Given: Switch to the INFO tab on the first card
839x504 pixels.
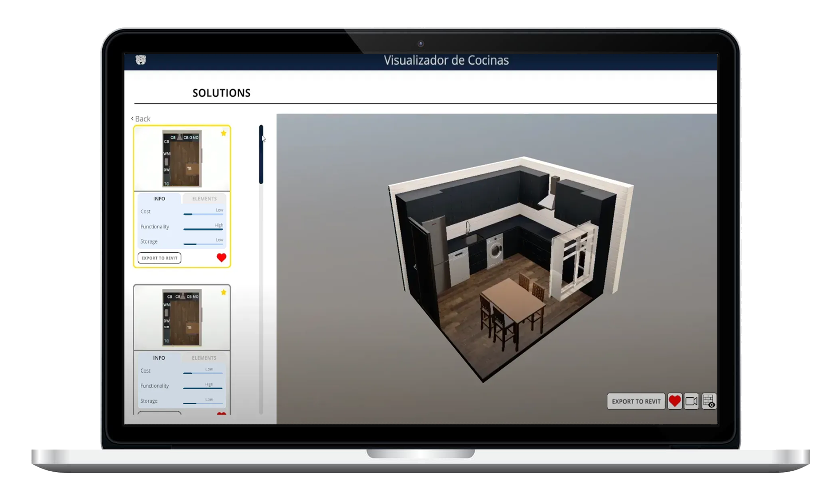Looking at the screenshot, I should tap(159, 198).
